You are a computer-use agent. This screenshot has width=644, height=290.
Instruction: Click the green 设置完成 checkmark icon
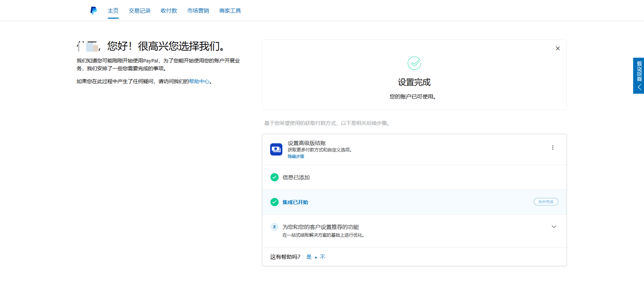(x=414, y=63)
